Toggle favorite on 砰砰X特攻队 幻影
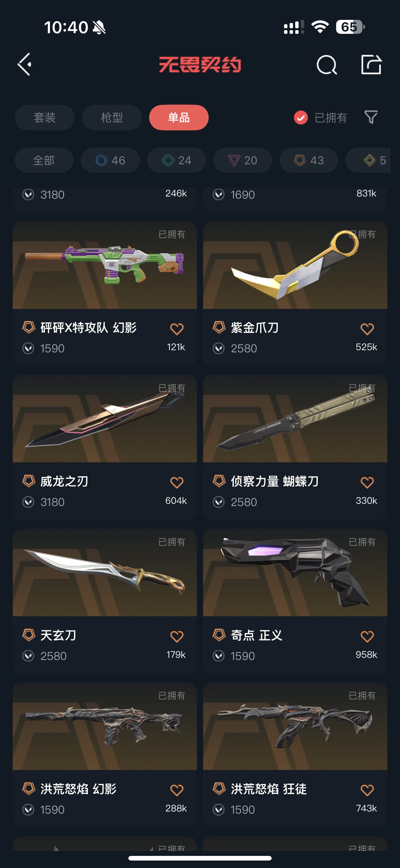Screen dimensions: 400x868 [x=176, y=328]
